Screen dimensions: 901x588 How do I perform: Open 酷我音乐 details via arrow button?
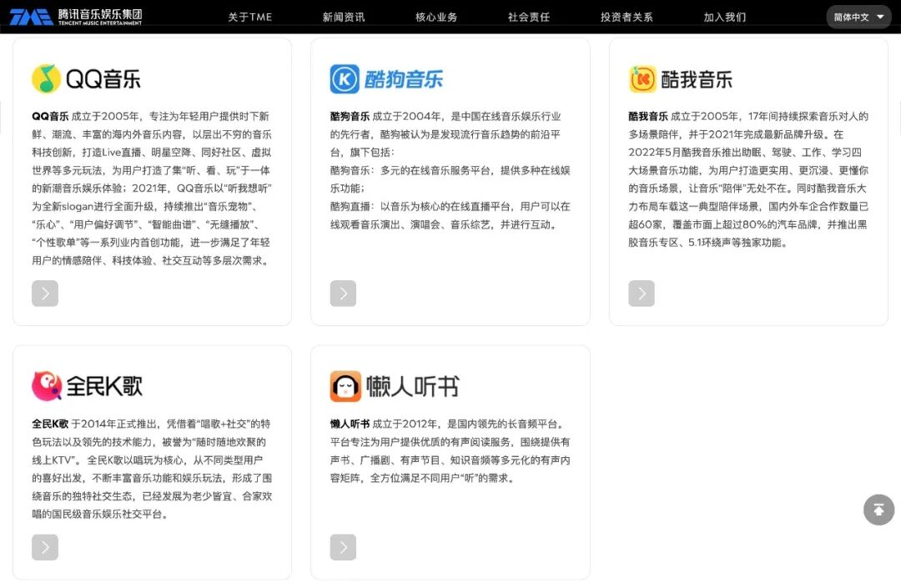[x=642, y=294]
